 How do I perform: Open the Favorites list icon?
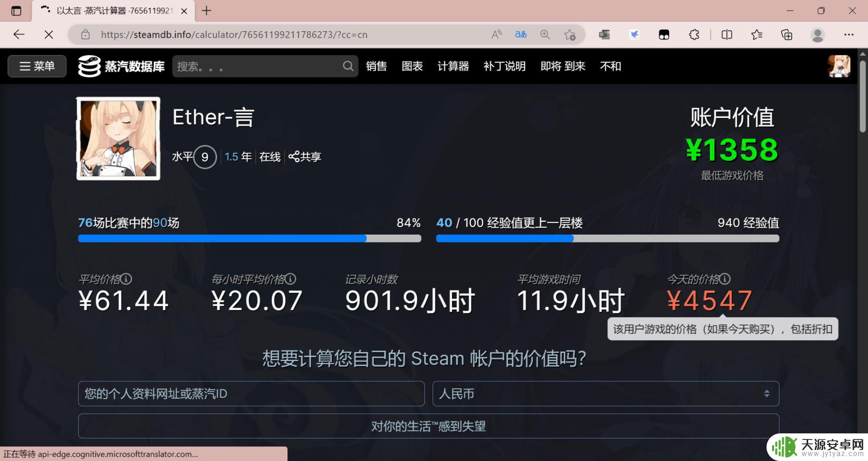coord(756,35)
